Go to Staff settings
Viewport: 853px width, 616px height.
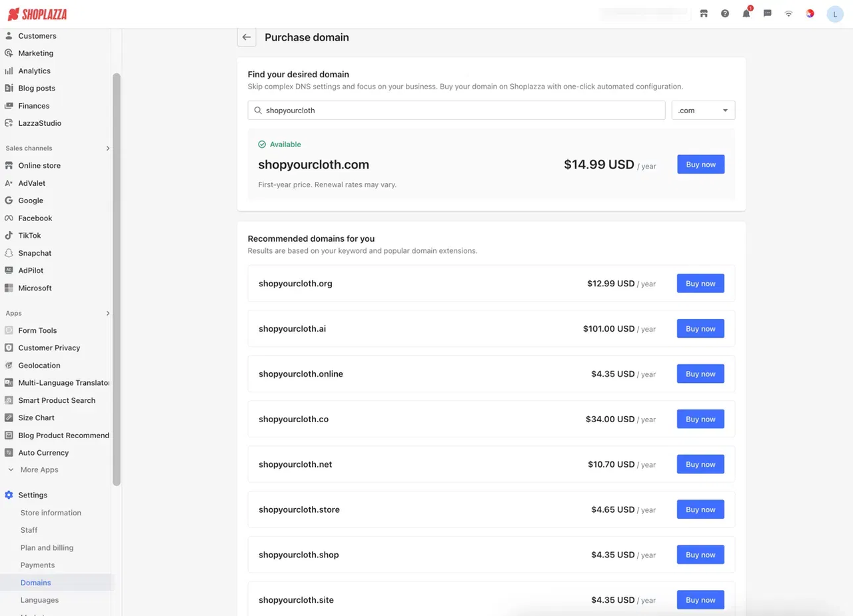coord(29,530)
